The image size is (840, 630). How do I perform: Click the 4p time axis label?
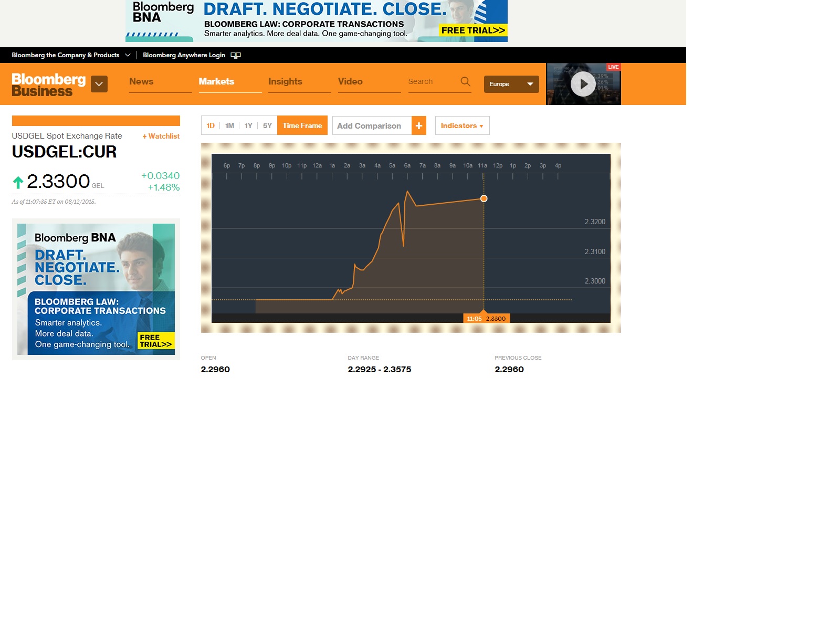click(x=558, y=165)
